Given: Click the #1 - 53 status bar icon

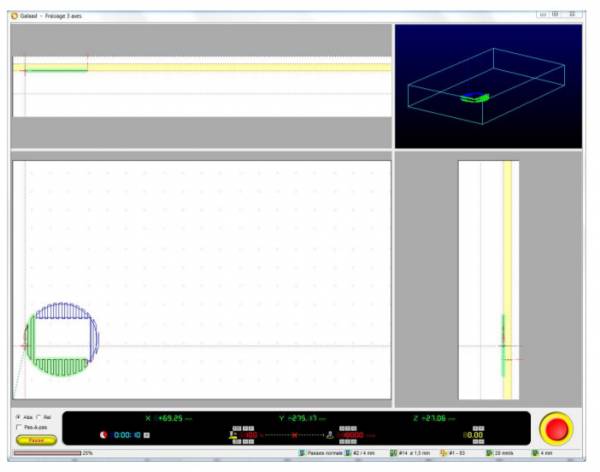Looking at the screenshot, I should click(443, 453).
